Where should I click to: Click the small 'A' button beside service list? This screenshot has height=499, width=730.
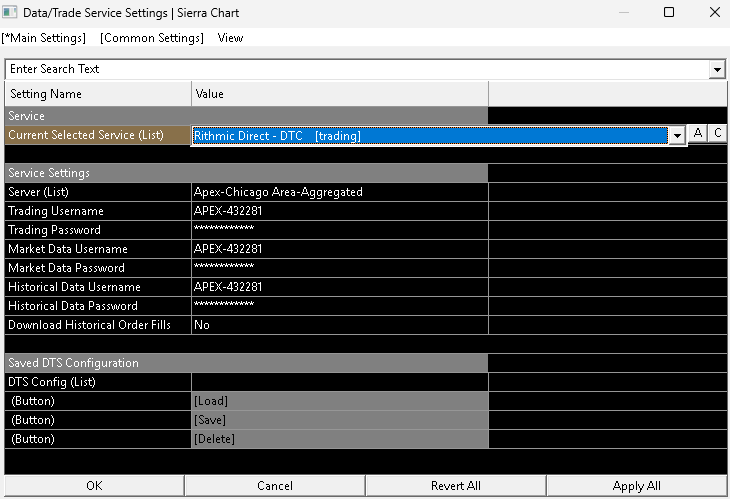tap(698, 134)
